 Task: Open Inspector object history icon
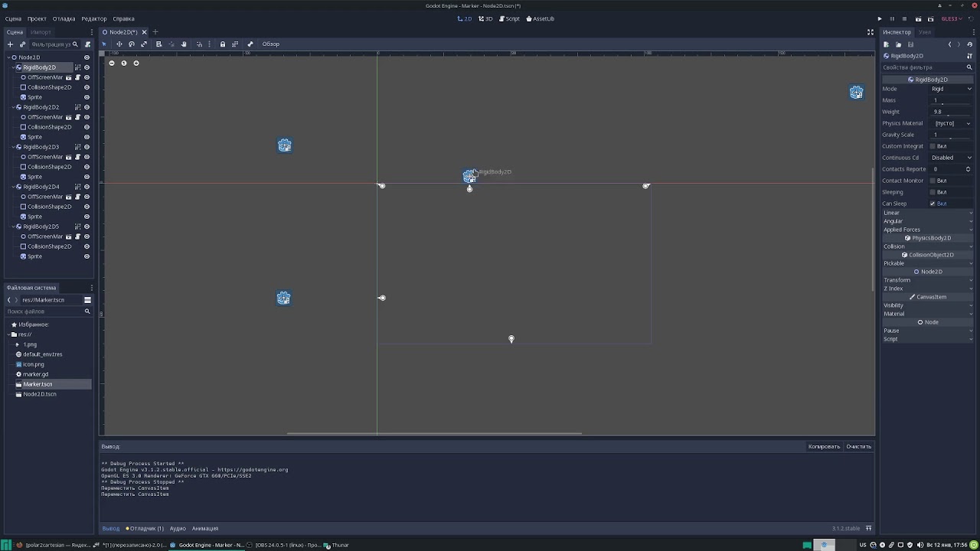(970, 44)
